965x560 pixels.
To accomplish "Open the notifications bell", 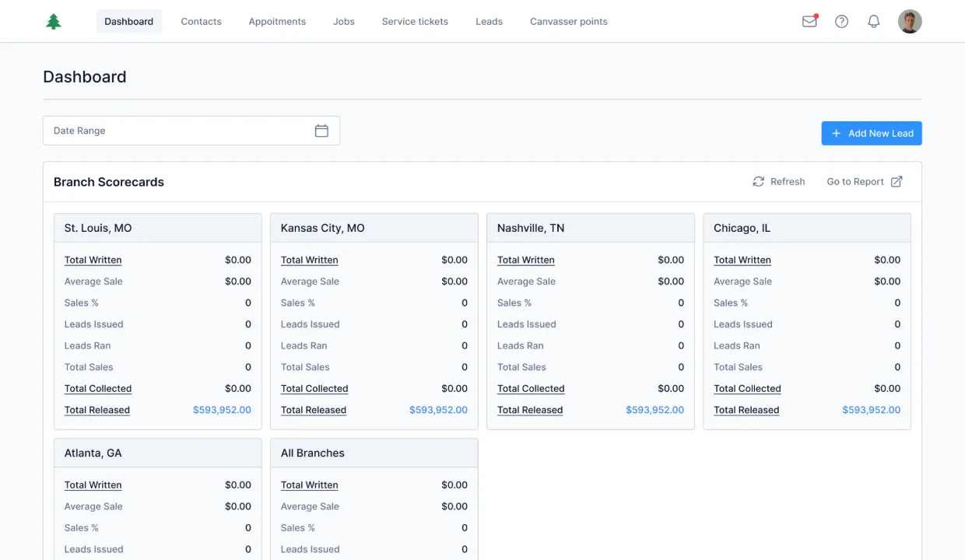I will (x=874, y=22).
